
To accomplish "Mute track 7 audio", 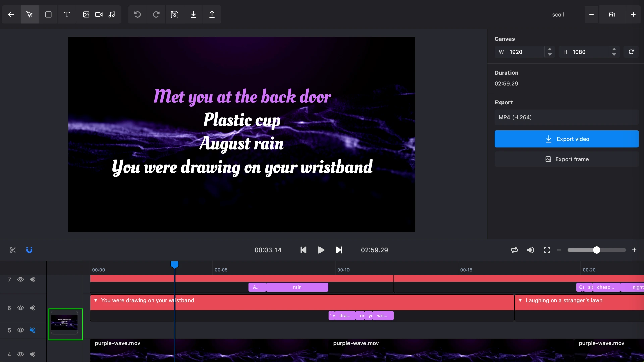I will (x=33, y=279).
